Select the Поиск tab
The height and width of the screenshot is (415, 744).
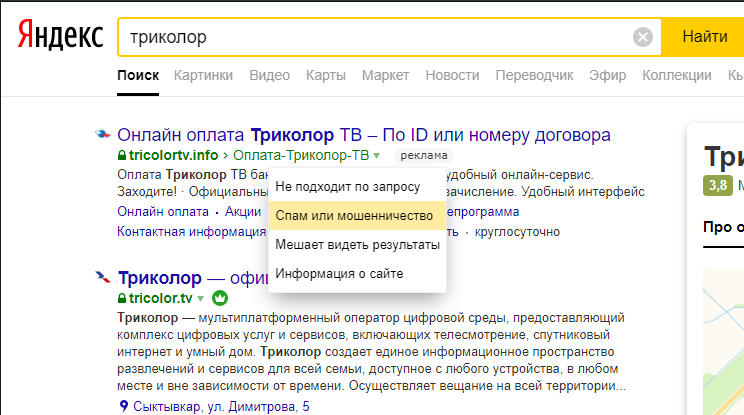(x=138, y=75)
